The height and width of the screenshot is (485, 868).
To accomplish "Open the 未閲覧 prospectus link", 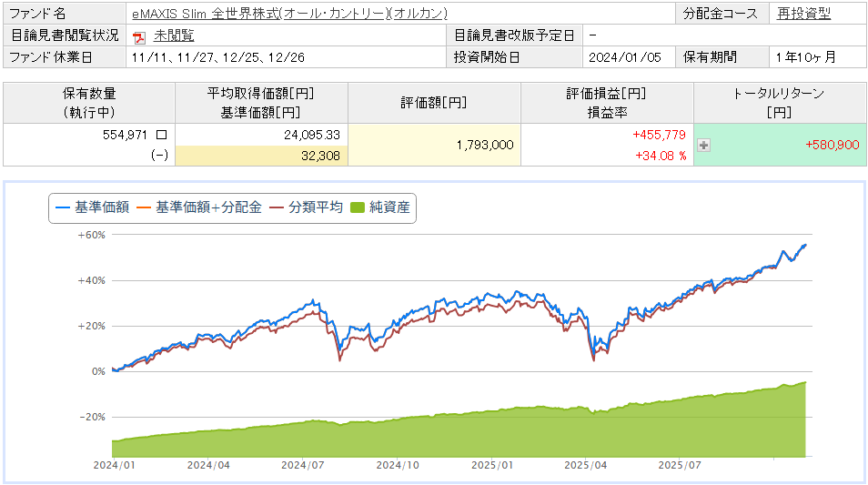I will [x=174, y=35].
